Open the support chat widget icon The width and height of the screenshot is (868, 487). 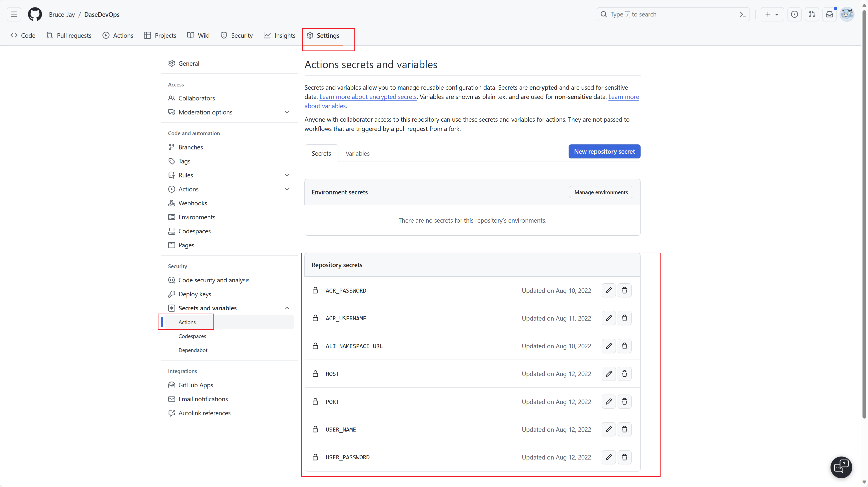point(841,467)
